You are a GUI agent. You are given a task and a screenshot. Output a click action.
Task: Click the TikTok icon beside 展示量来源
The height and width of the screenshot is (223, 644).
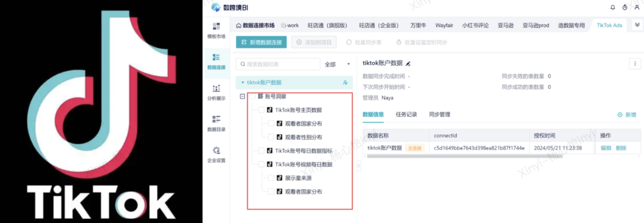(279, 178)
